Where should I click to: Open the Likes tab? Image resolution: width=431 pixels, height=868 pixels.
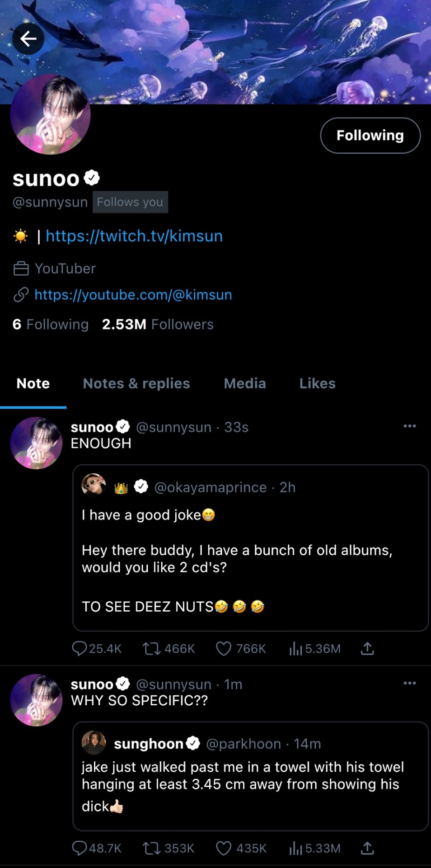(x=317, y=383)
